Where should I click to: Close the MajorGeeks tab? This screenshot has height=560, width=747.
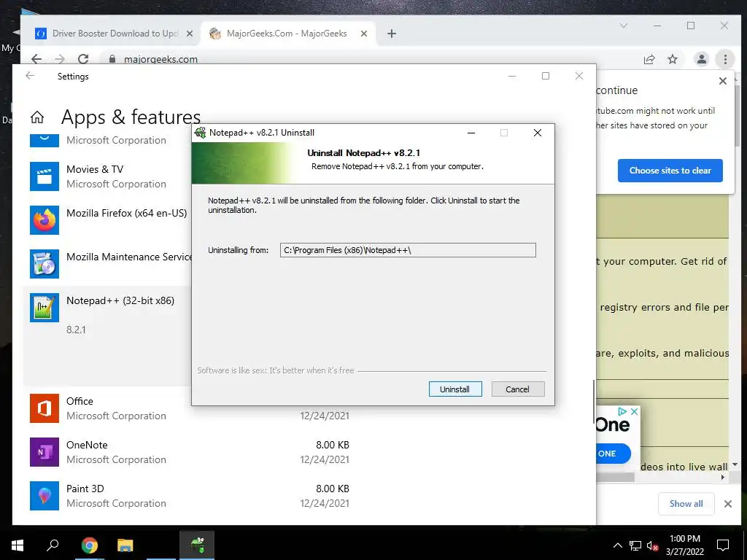coord(364,34)
